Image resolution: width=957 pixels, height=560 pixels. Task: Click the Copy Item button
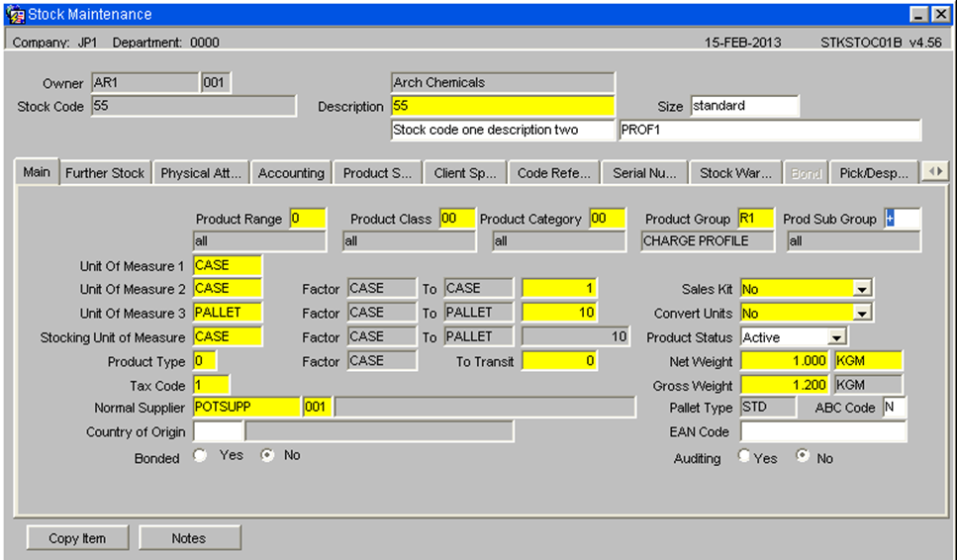coord(77,538)
